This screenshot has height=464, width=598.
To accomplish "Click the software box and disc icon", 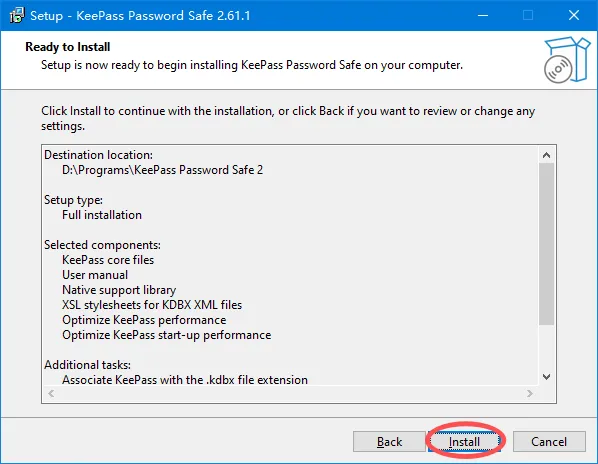I will (x=567, y=60).
